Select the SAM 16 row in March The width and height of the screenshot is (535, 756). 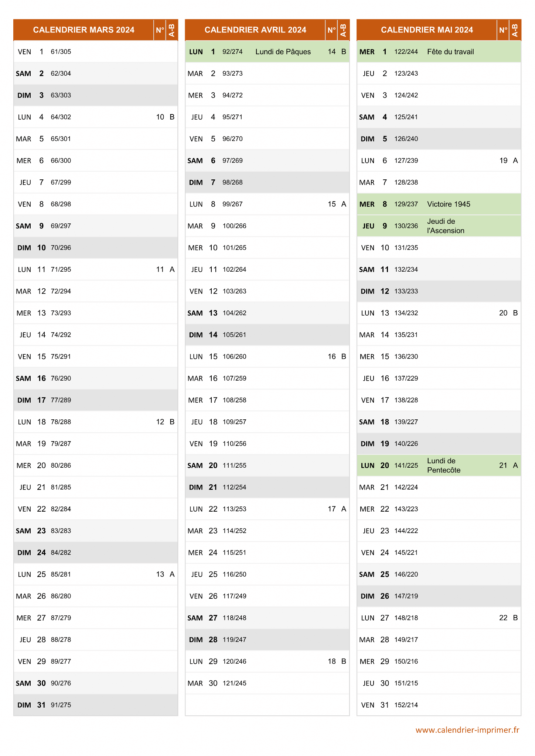96,378
